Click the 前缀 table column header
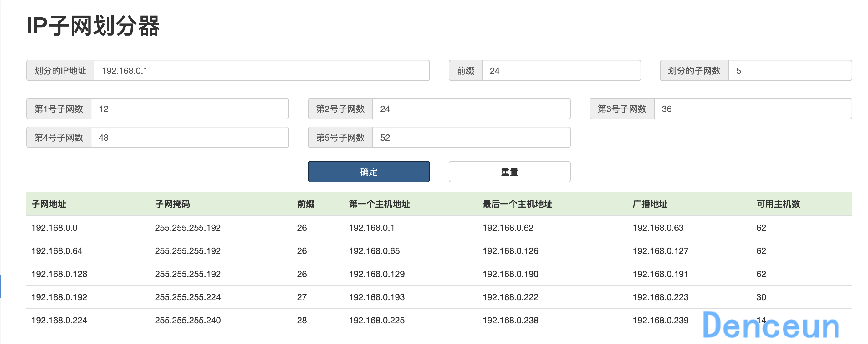868x344 pixels. pos(306,204)
